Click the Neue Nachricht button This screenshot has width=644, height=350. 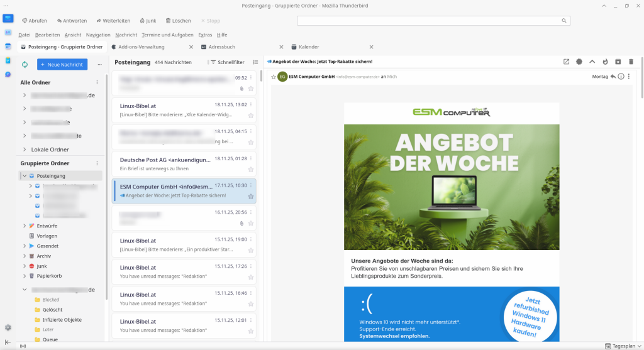(x=62, y=64)
